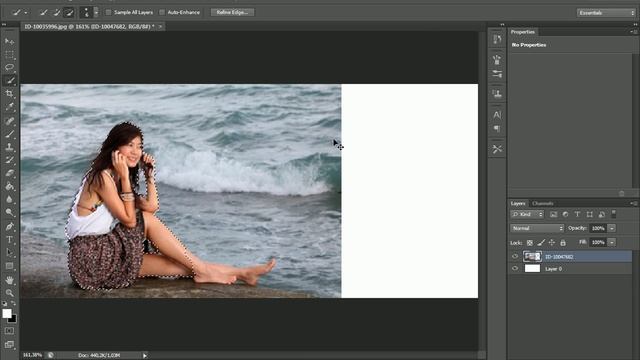This screenshot has height=360, width=640.
Task: Choose Subtract from Selection mode
Action: point(69,13)
